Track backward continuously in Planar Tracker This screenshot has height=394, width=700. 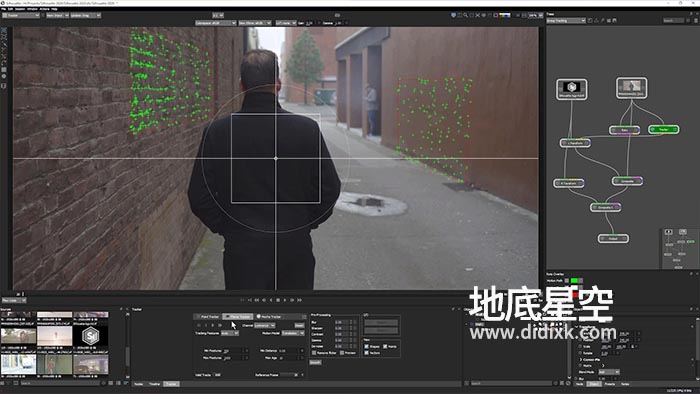(x=199, y=325)
